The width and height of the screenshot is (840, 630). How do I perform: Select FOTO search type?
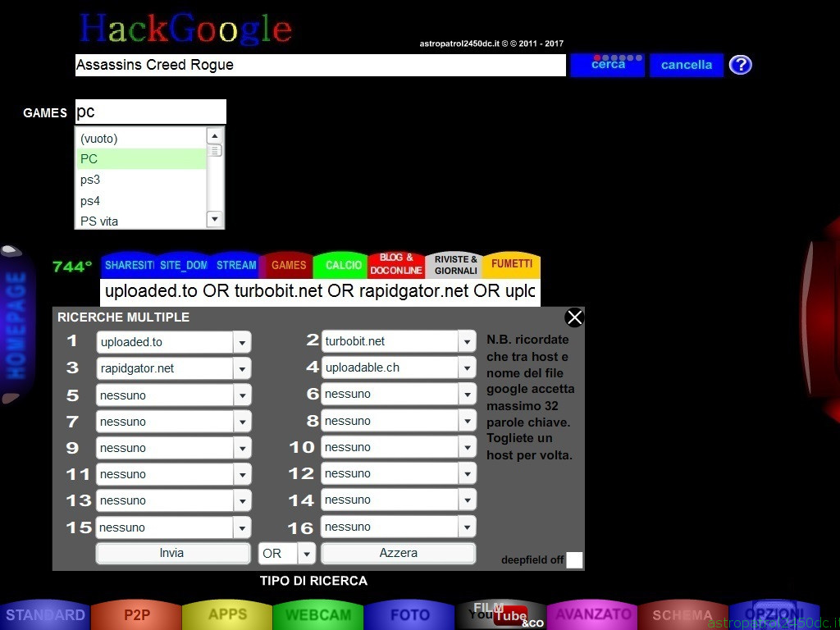409,615
